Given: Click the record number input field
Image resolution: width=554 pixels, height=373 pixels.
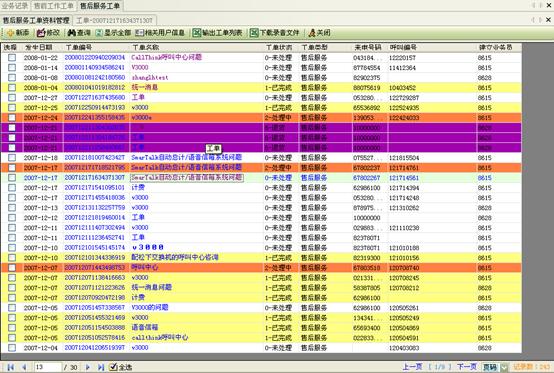Looking at the screenshot, I should [x=48, y=367].
